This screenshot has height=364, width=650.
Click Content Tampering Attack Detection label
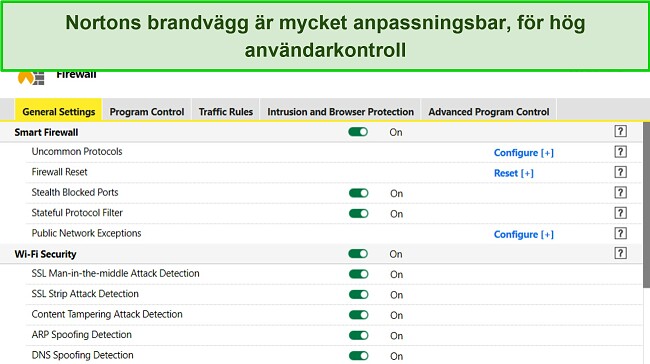(x=107, y=314)
